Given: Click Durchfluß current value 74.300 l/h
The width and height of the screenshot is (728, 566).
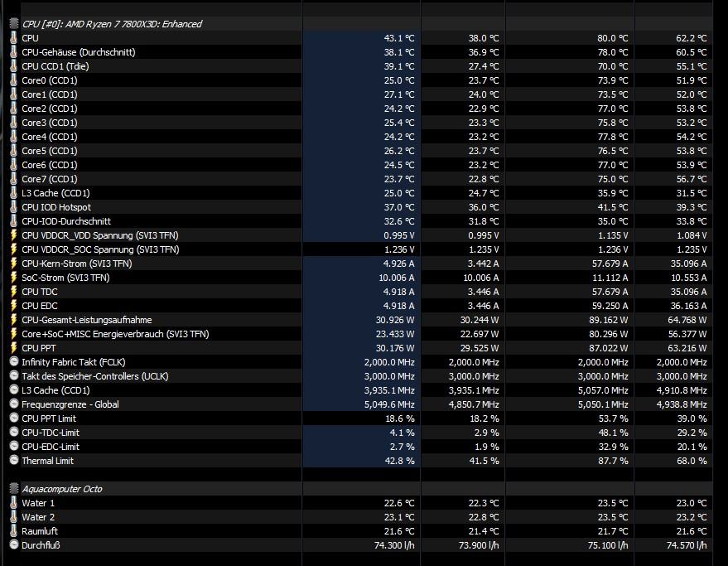Looking at the screenshot, I should point(394,545).
